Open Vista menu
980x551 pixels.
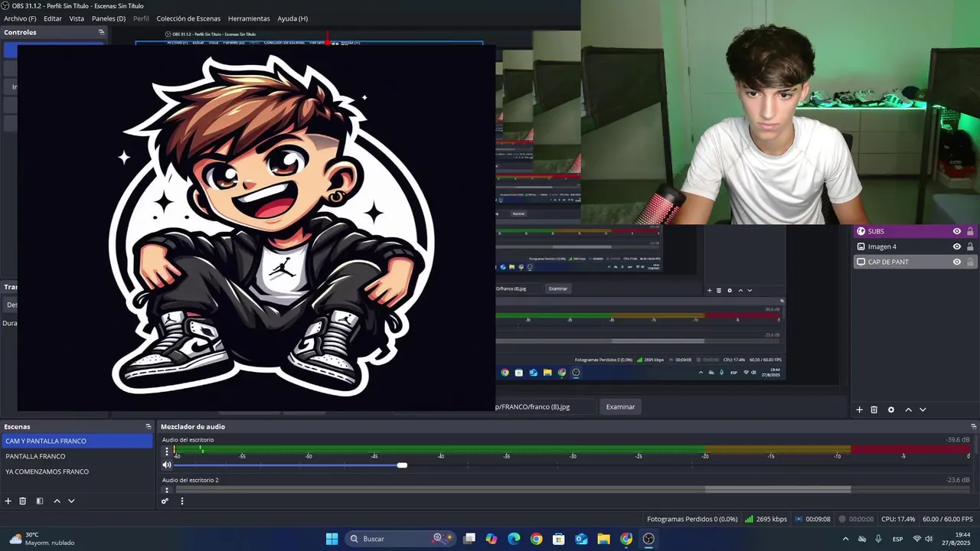click(x=77, y=18)
